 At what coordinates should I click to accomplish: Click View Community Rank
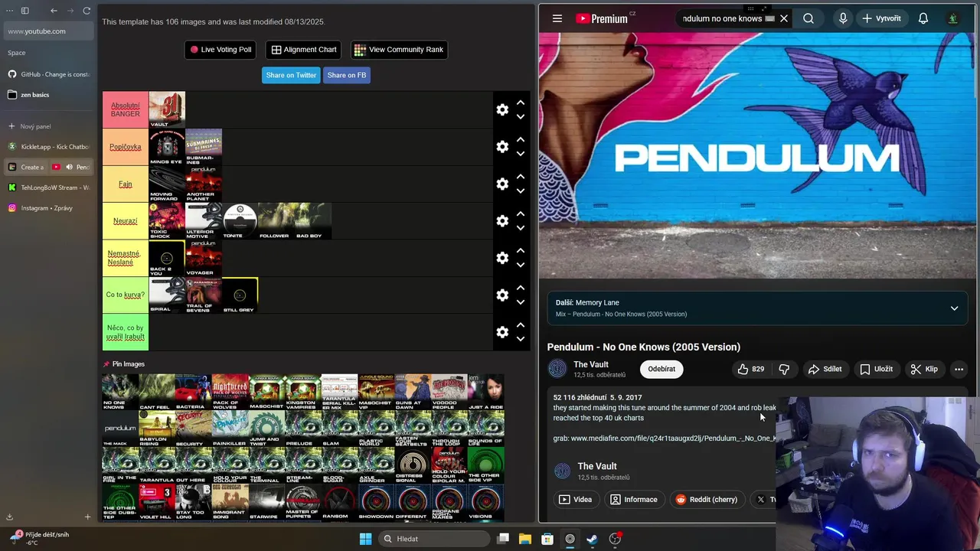click(399, 50)
